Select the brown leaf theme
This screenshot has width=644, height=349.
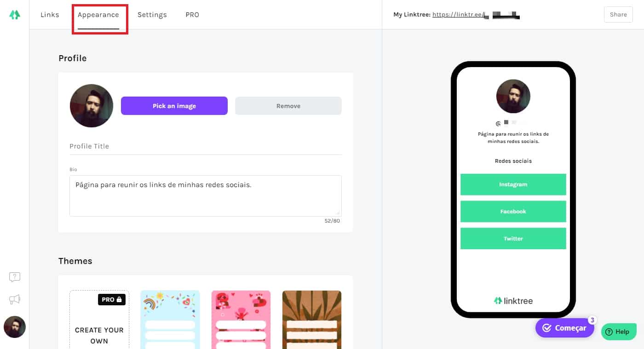click(312, 320)
